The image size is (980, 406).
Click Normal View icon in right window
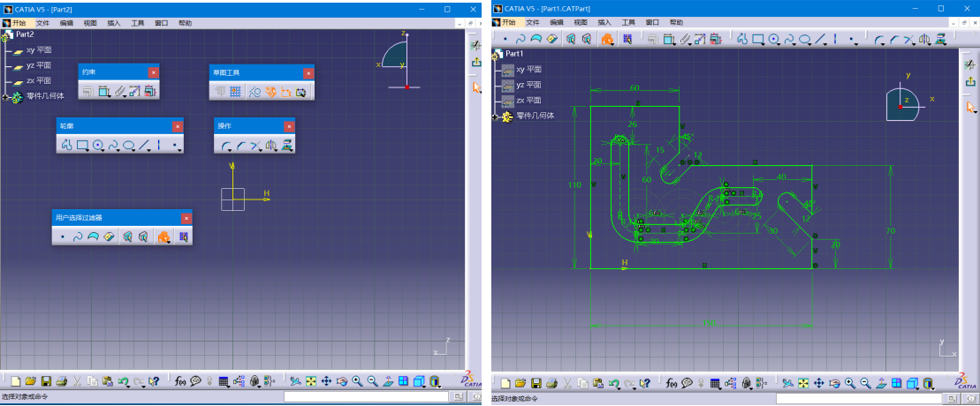881,383
